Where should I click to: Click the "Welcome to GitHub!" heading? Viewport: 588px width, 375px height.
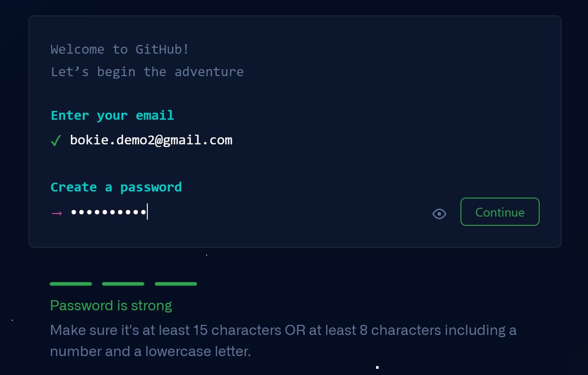coord(120,49)
